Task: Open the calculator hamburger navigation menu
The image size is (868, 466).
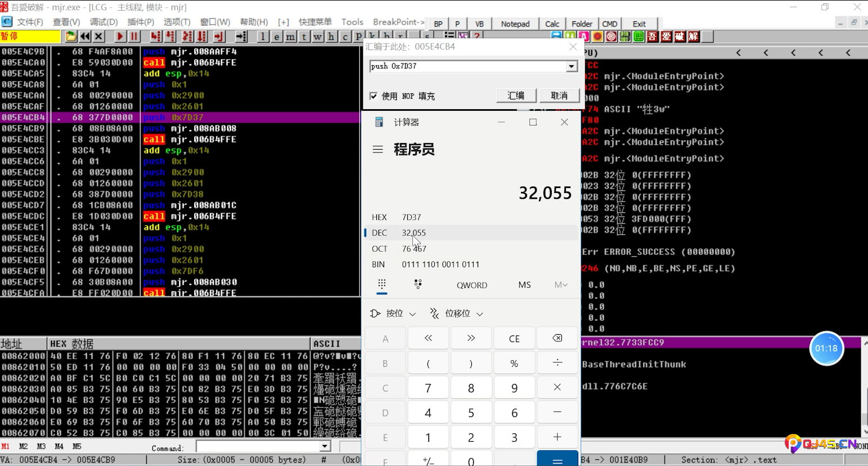Action: [377, 150]
